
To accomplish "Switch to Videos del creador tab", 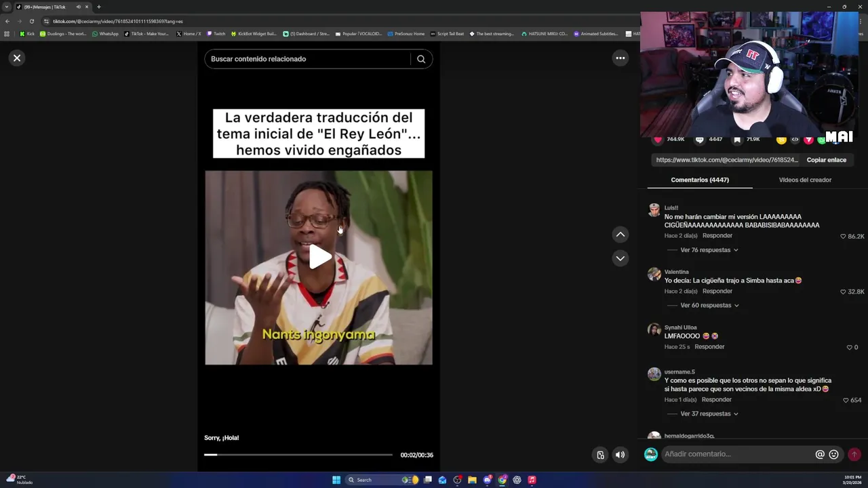I will point(805,180).
